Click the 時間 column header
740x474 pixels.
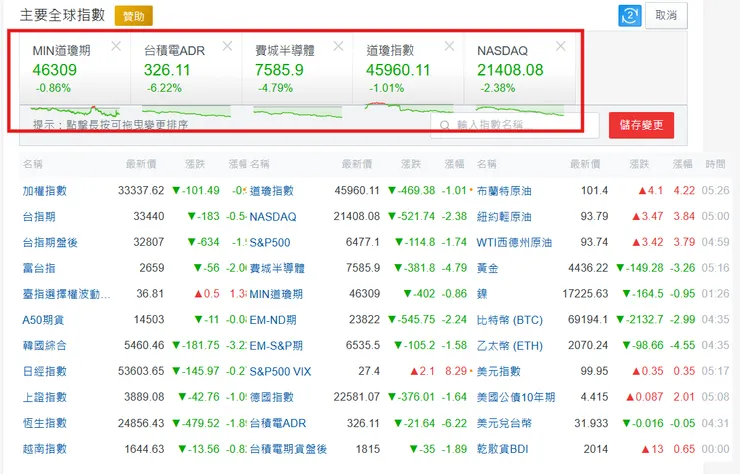point(715,164)
